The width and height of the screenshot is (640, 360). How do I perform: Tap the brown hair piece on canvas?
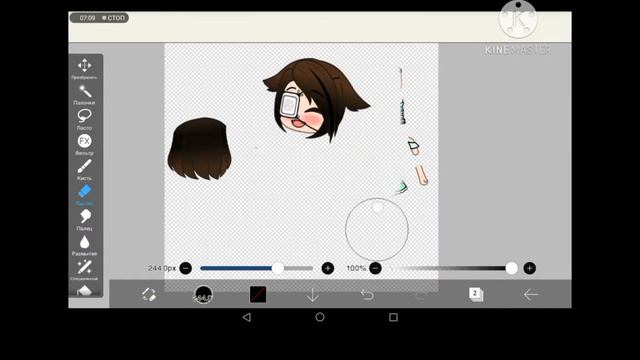(199, 149)
